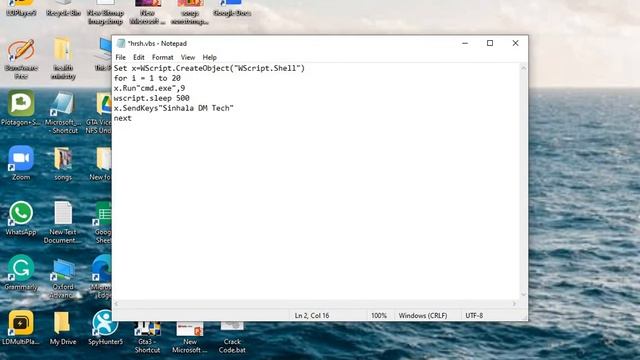Place cursor in the 'for i = 1 to 20' line
Viewport: 640px width, 360px height.
(147, 78)
